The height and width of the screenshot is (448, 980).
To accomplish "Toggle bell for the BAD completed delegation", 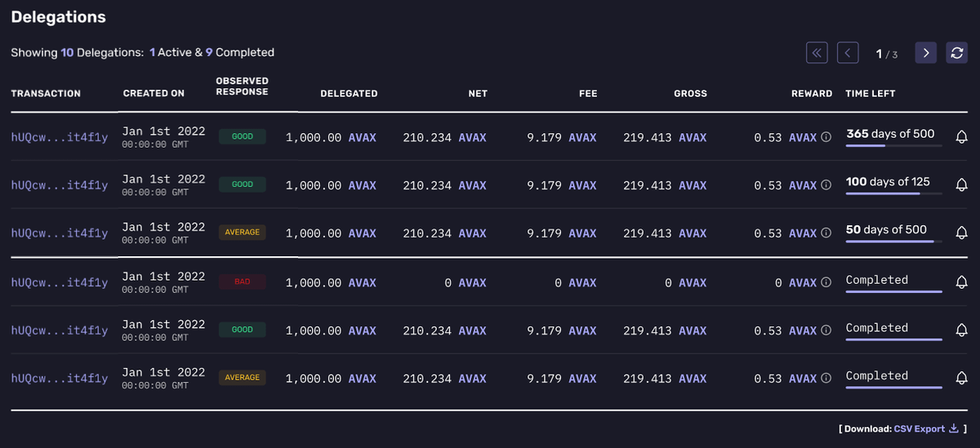I will click(961, 283).
